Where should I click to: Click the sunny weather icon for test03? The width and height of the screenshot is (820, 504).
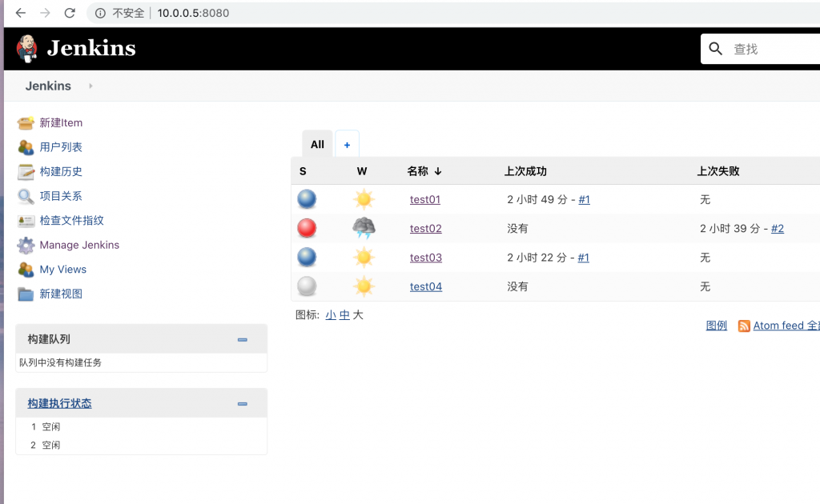click(364, 257)
